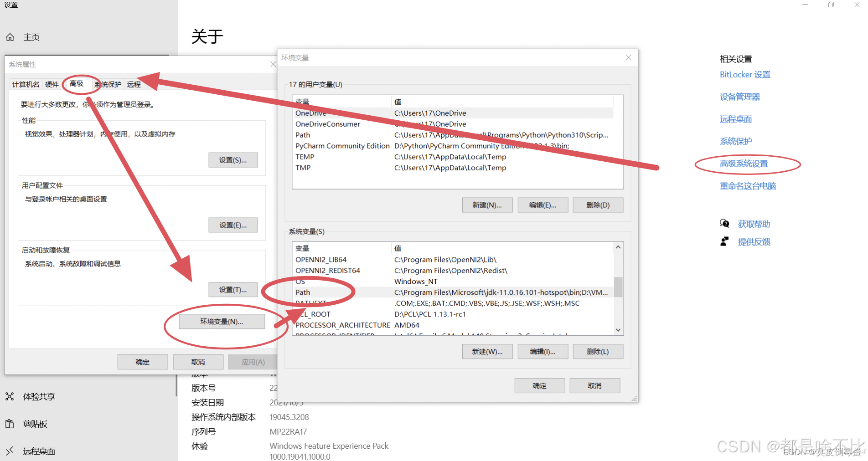The image size is (868, 461).
Task: Click system variables list scroll-up arrow
Action: [618, 247]
